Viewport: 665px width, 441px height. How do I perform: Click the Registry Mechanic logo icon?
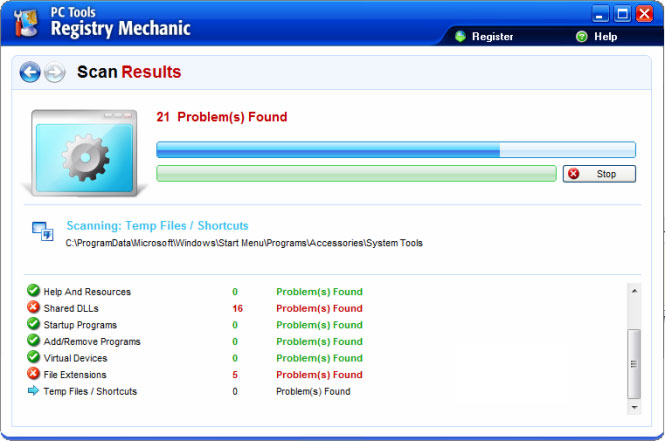[x=26, y=22]
